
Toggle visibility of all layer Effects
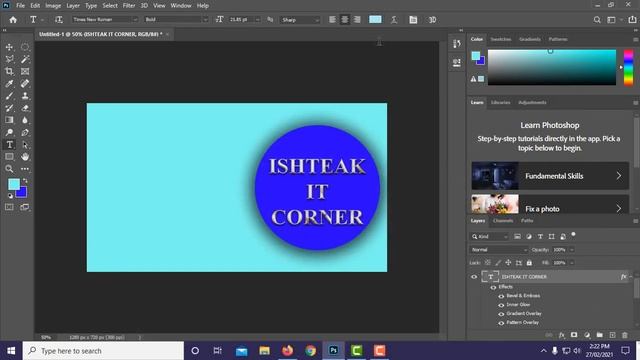(493, 287)
